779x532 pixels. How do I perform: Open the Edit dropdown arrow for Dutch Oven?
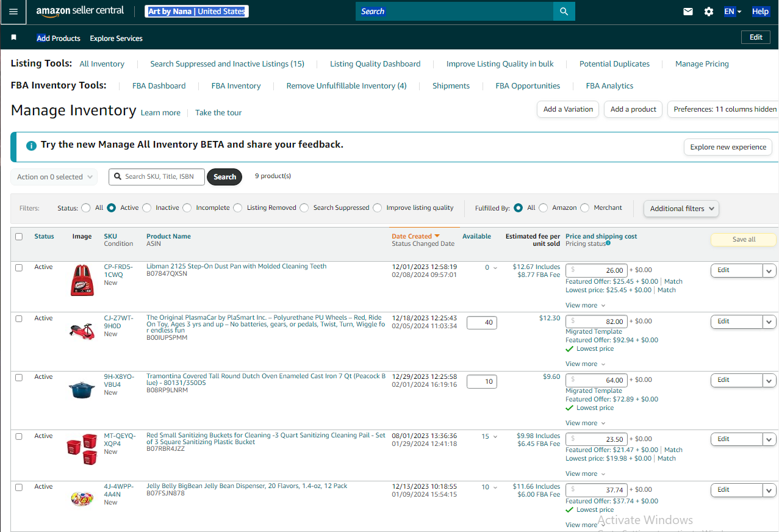click(769, 380)
